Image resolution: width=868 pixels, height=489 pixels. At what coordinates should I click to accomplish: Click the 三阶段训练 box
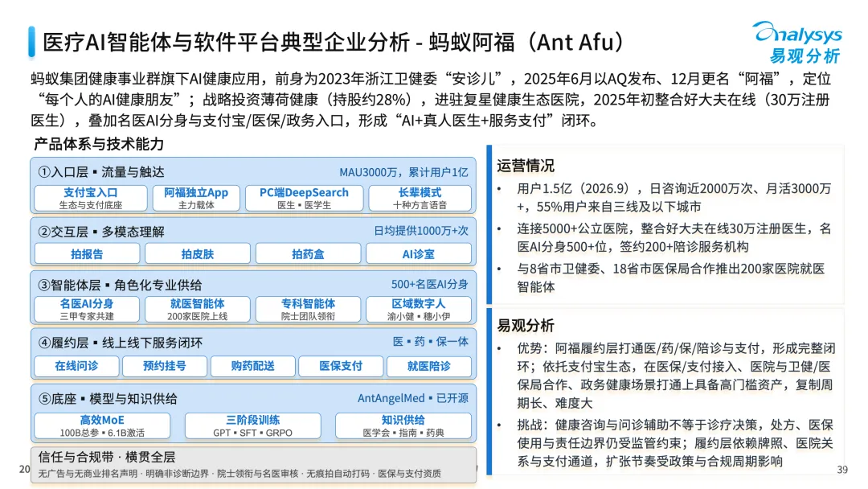coord(252,426)
